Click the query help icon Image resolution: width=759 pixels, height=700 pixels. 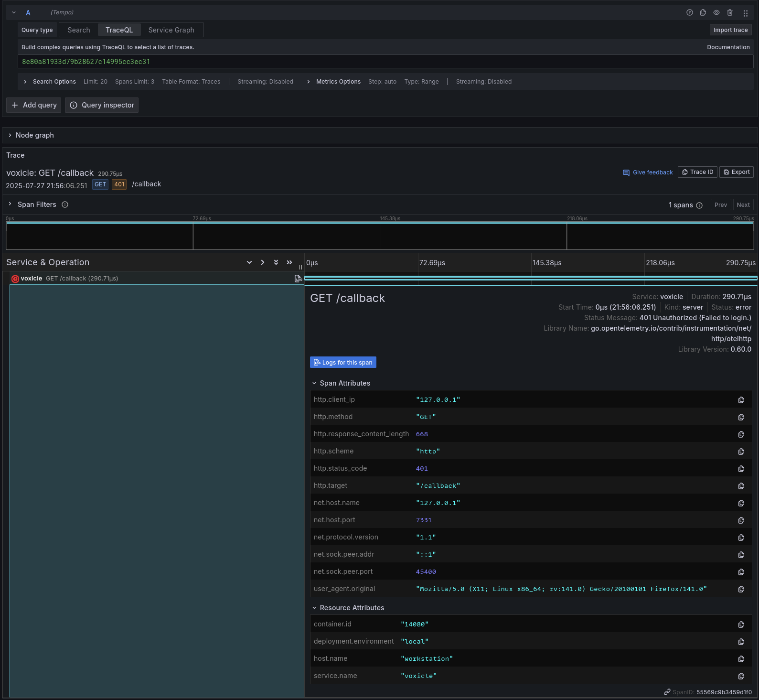click(x=689, y=13)
